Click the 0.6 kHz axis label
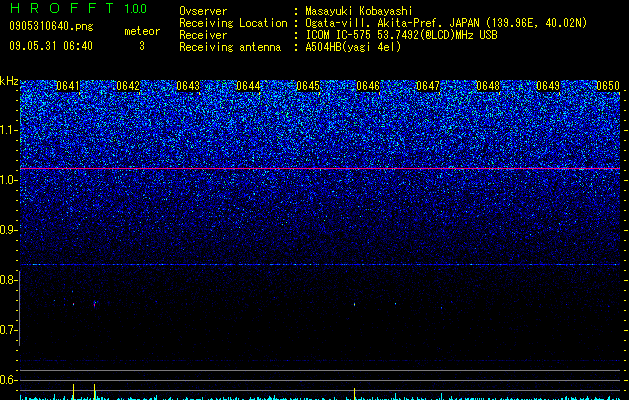Screen dimensions: 629x400 [x=8, y=380]
